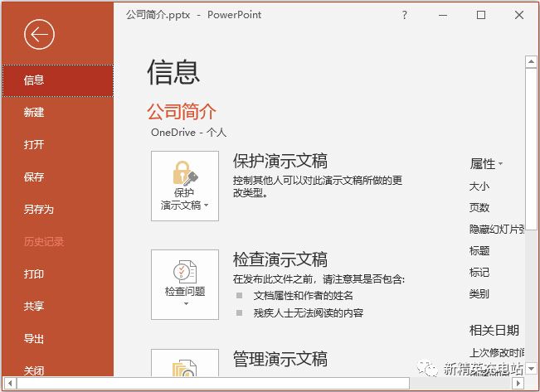The height and width of the screenshot is (392, 540).
Task: Click the 大小 property label
Action: pyautogui.click(x=479, y=186)
